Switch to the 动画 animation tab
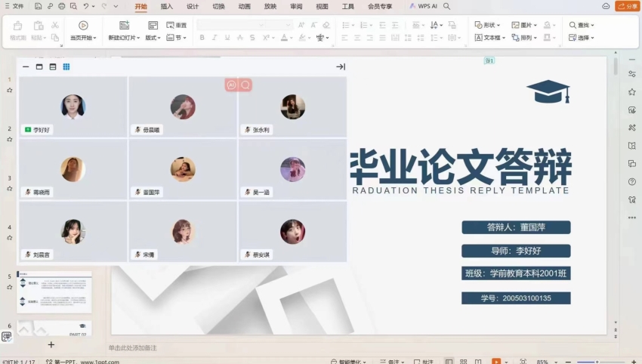642x364 pixels. coord(245,6)
